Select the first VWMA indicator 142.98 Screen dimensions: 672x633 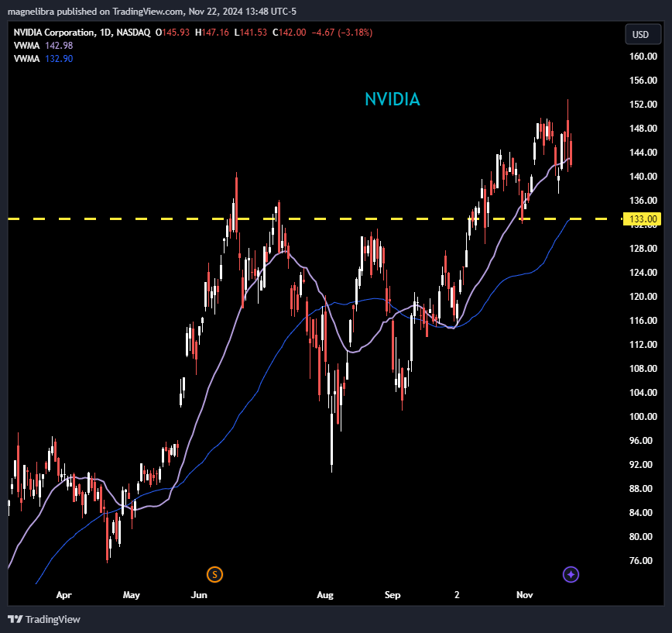click(x=43, y=46)
